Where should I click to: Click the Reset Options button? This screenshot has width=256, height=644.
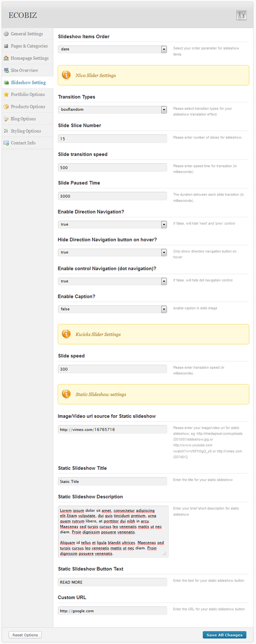(25, 635)
